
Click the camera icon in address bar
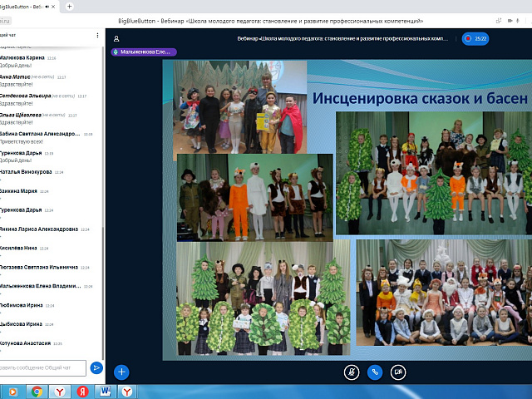(510, 21)
